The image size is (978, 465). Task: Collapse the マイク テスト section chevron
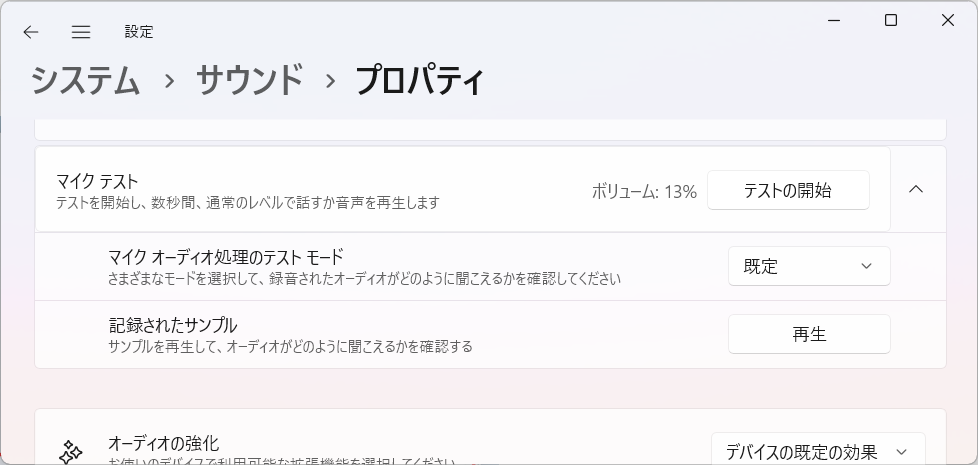click(x=916, y=189)
